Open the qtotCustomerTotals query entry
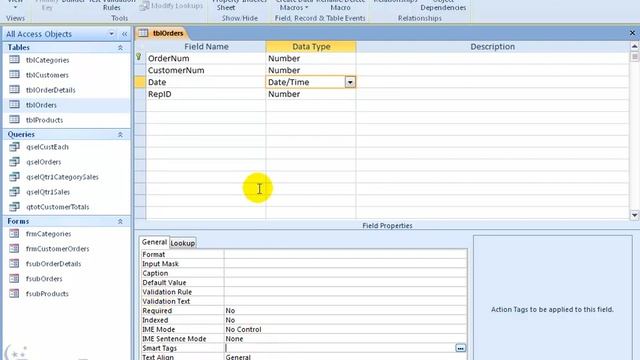Viewport: 640px width, 360px height. pos(58,207)
